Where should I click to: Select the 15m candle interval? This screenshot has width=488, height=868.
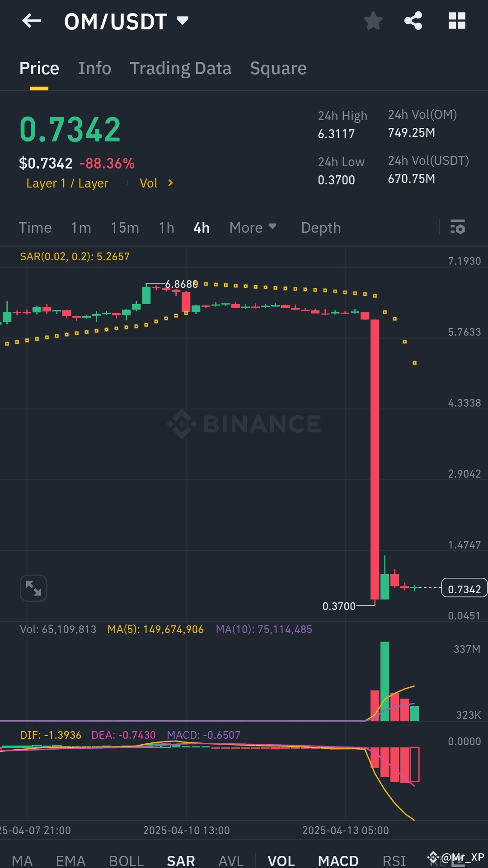coord(125,227)
